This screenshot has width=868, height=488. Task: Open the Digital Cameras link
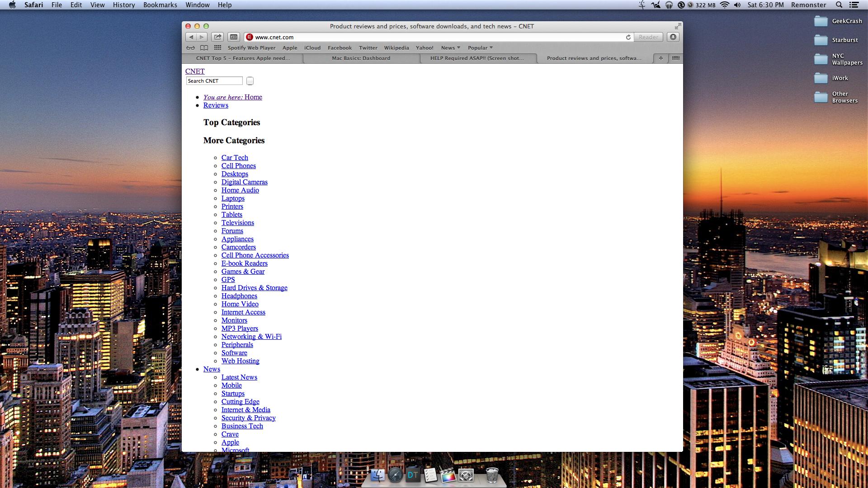click(244, 182)
